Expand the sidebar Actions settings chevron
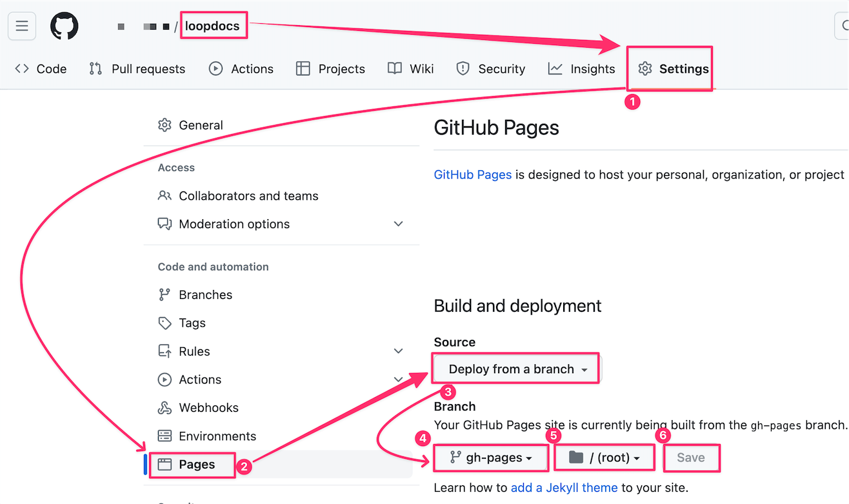The height and width of the screenshot is (504, 849). pyautogui.click(x=398, y=380)
